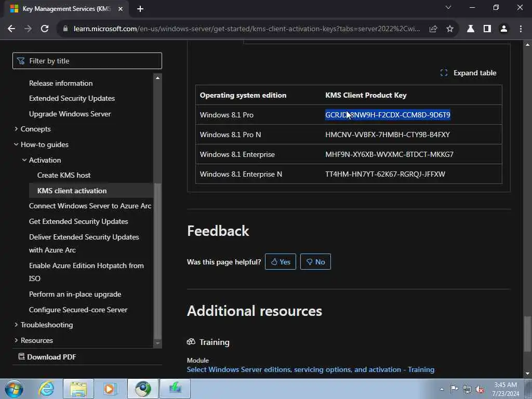Image resolution: width=532 pixels, height=399 pixels.
Task: Share this page icon in address bar
Action: pos(433,29)
